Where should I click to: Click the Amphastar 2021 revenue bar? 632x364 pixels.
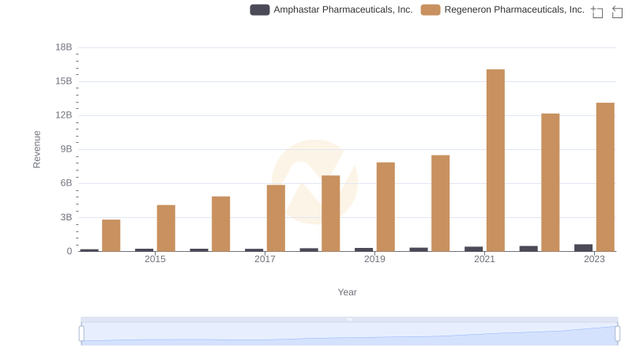(x=473, y=249)
